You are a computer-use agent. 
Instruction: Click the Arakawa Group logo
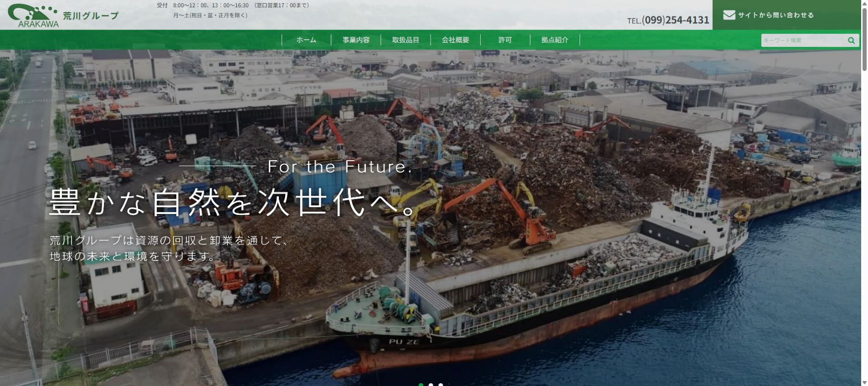63,15
